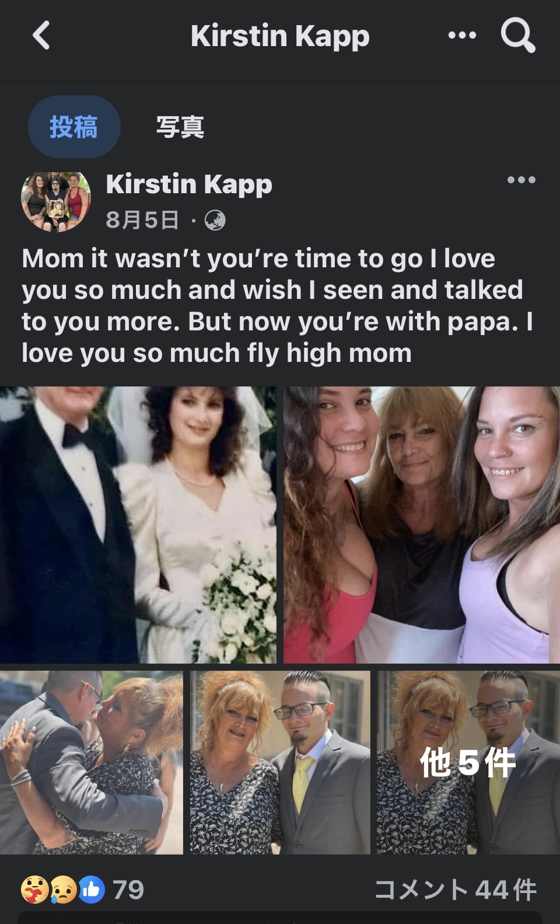Open the hugging couple photo

tap(91, 762)
